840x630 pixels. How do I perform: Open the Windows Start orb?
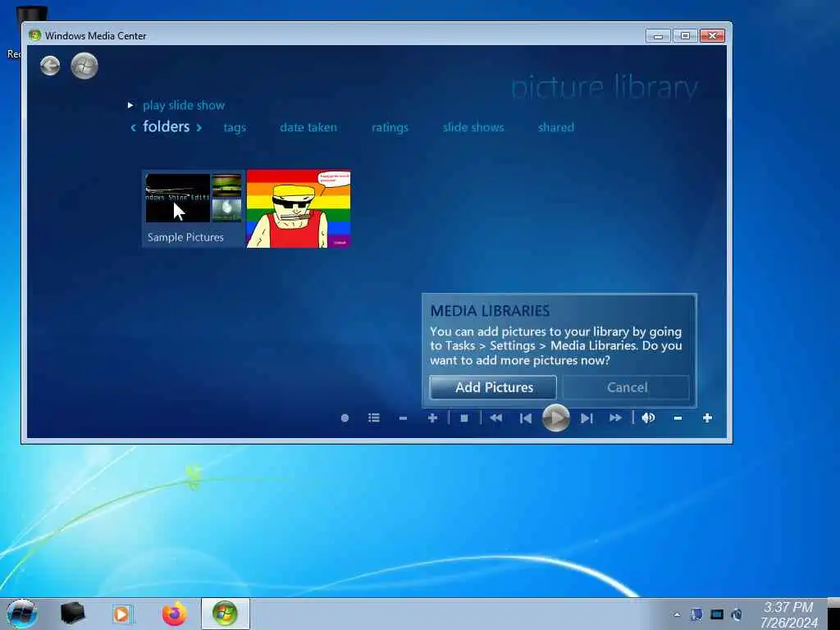tap(21, 614)
